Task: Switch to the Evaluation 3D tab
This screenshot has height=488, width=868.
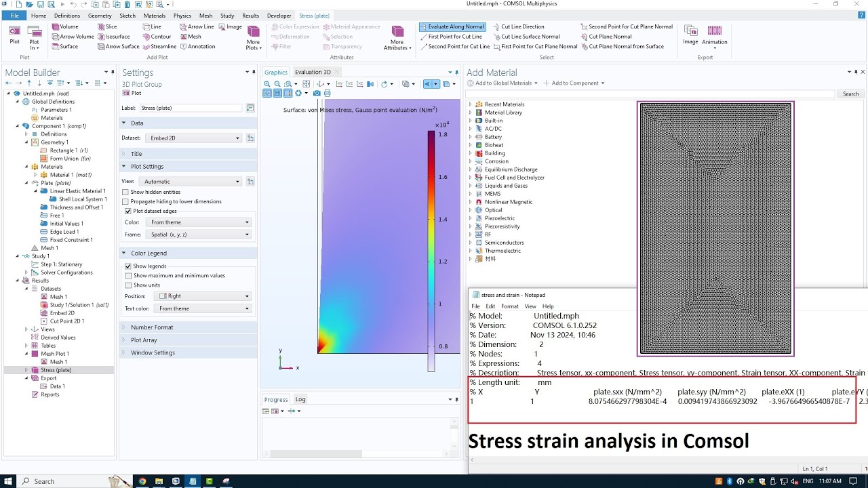Action: (313, 73)
